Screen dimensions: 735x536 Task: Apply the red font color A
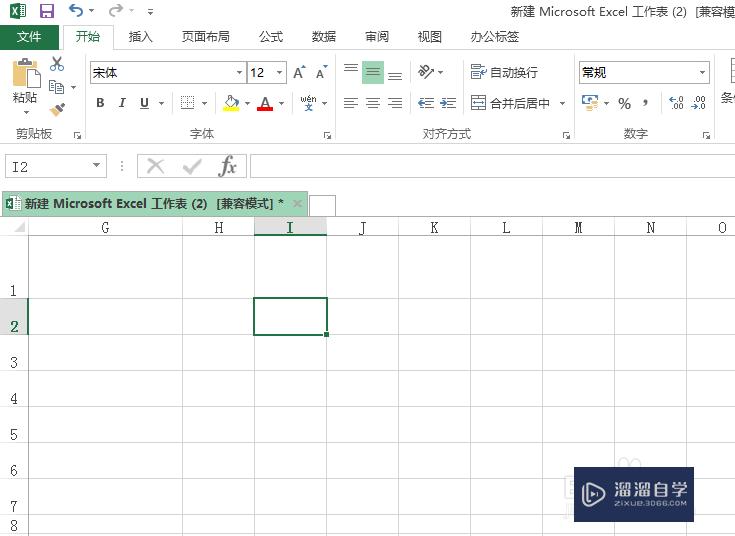265,103
